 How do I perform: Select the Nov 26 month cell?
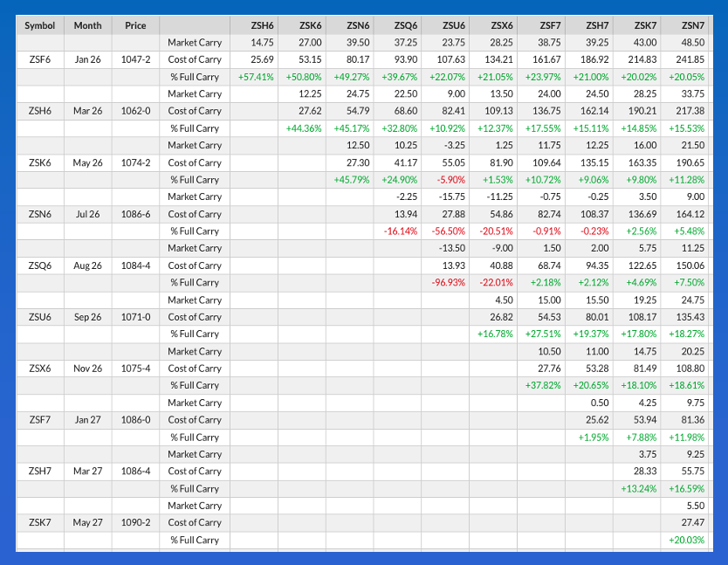[87, 369]
